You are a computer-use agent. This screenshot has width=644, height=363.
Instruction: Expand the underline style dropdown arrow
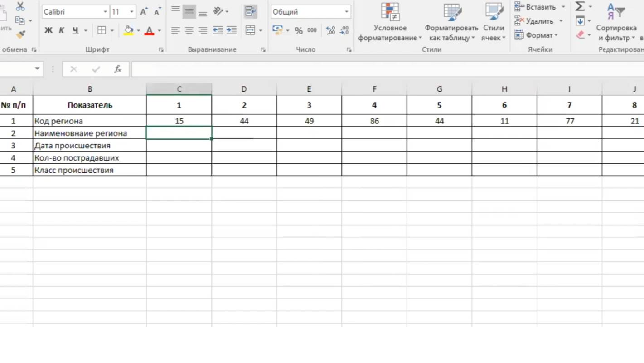tap(85, 31)
